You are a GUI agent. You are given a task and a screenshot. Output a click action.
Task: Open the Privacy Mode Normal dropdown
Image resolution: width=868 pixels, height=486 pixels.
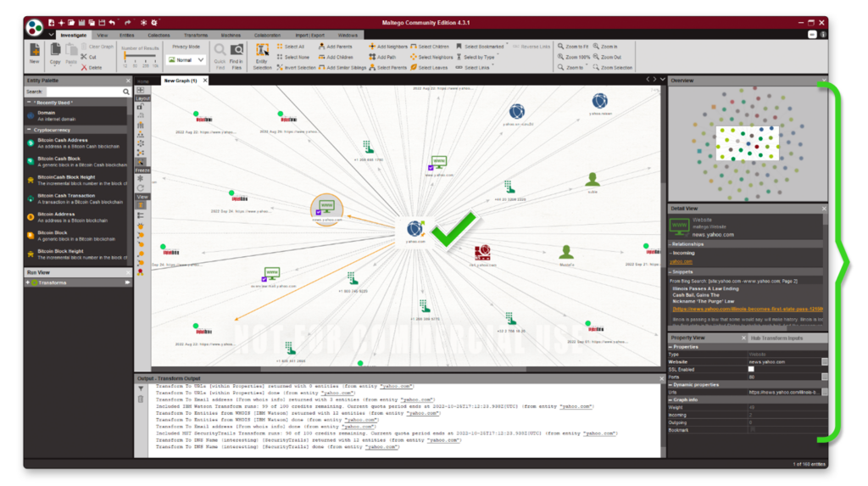pyautogui.click(x=186, y=60)
